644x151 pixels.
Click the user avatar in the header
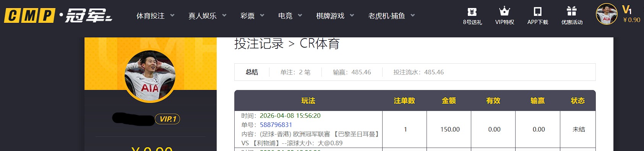pyautogui.click(x=607, y=14)
